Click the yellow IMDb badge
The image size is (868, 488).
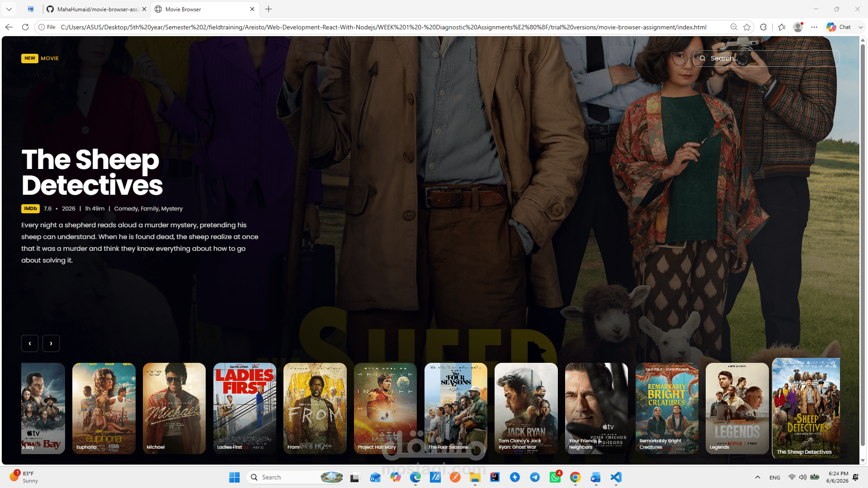point(30,209)
